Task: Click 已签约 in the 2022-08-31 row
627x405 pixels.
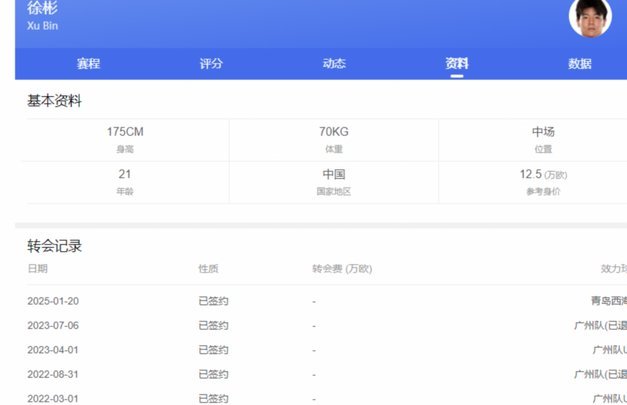Action: 214,374
